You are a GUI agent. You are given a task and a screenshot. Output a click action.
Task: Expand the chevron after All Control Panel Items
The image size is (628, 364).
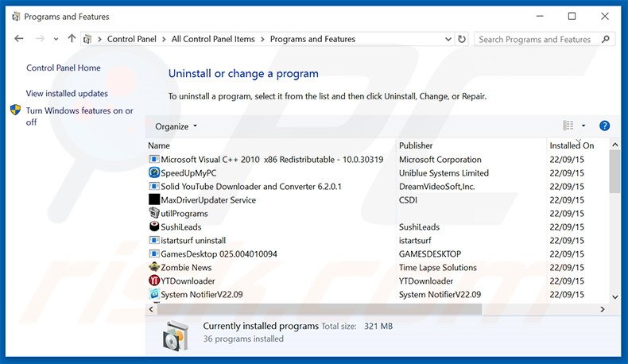(262, 39)
